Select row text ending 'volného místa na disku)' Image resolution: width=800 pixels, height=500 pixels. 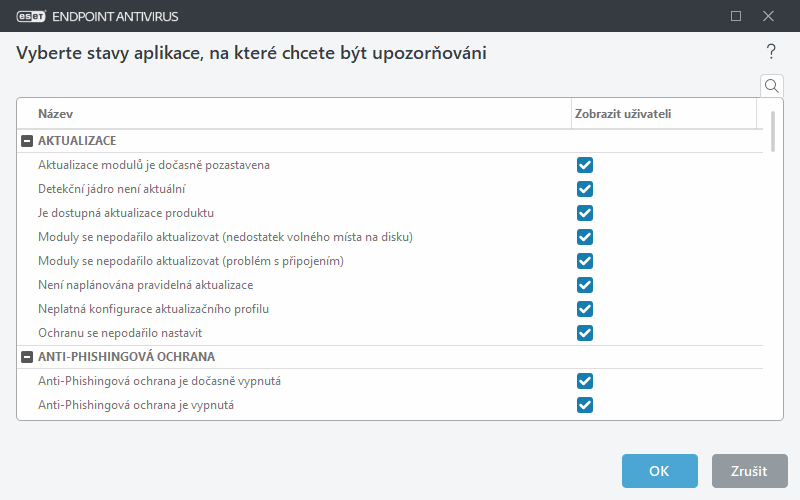point(226,237)
